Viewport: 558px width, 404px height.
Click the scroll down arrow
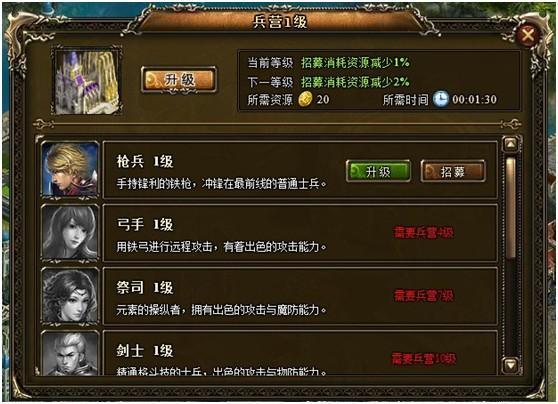pyautogui.click(x=511, y=365)
